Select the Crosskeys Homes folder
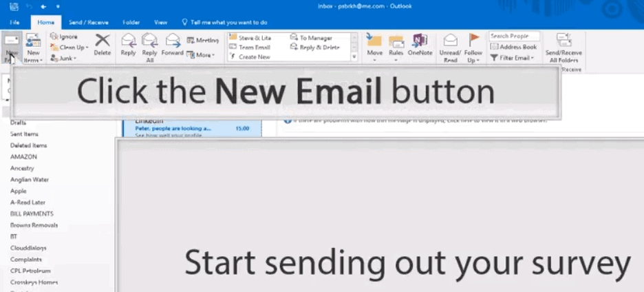 click(x=34, y=282)
